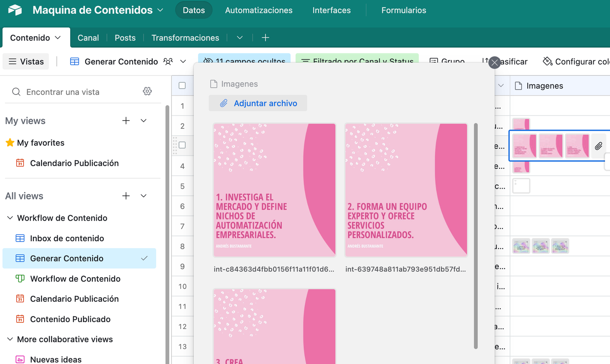The height and width of the screenshot is (364, 610).
Task: Click the kanban icon for Workflow de Contenido
Action: (20, 279)
